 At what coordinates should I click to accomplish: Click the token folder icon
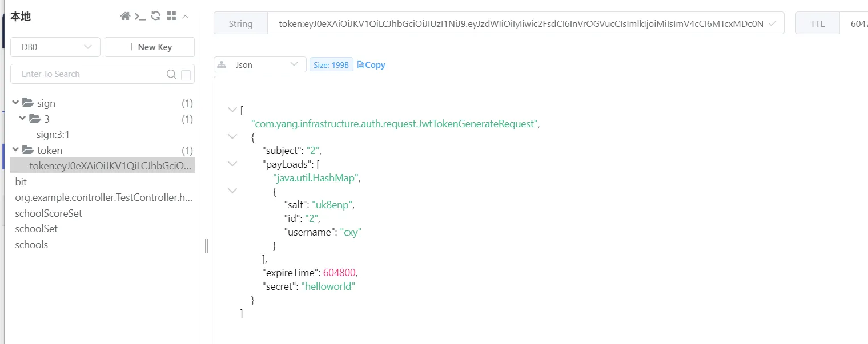click(x=28, y=151)
